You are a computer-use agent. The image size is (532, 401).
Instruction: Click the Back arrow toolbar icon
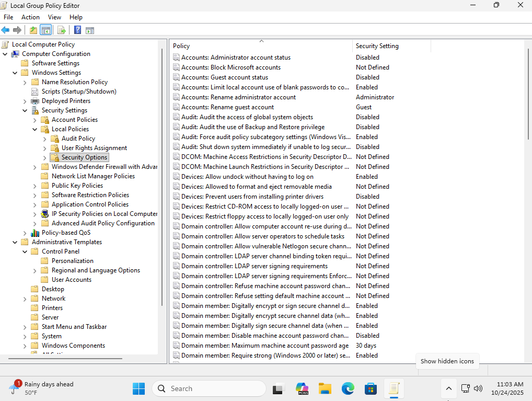[6, 30]
